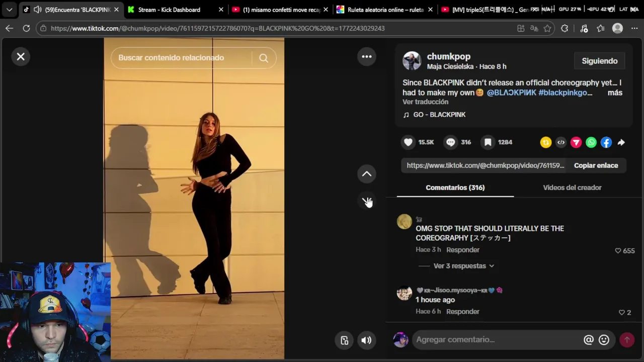Image resolution: width=644 pixels, height=362 pixels.
Task: Bookmark page with star icon in address bar
Action: pos(547,28)
